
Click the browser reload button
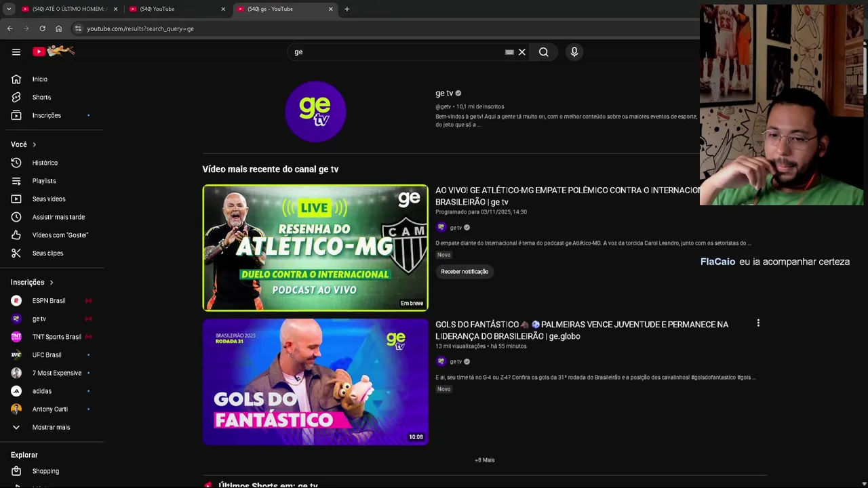click(42, 28)
